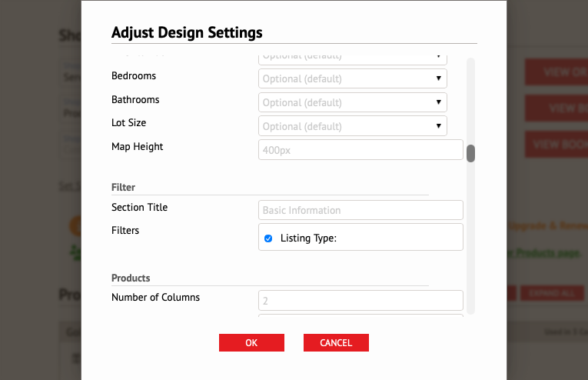
Task: Click the CANCEL button
Action: (336, 343)
